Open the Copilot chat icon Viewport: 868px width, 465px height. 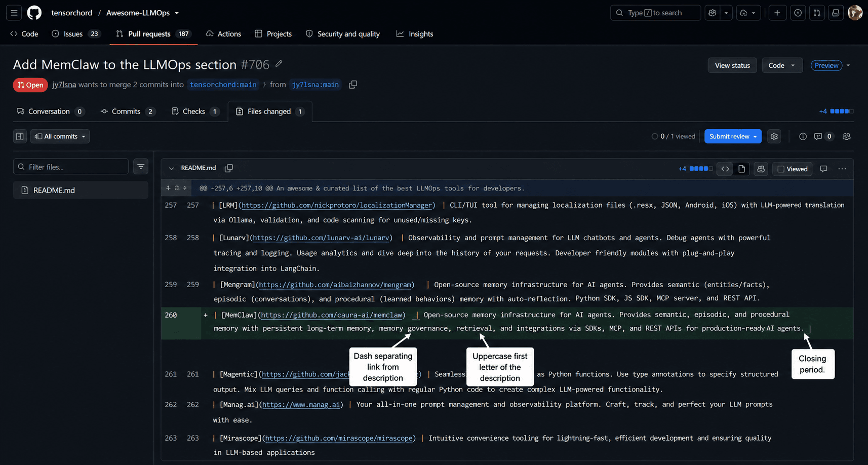713,13
